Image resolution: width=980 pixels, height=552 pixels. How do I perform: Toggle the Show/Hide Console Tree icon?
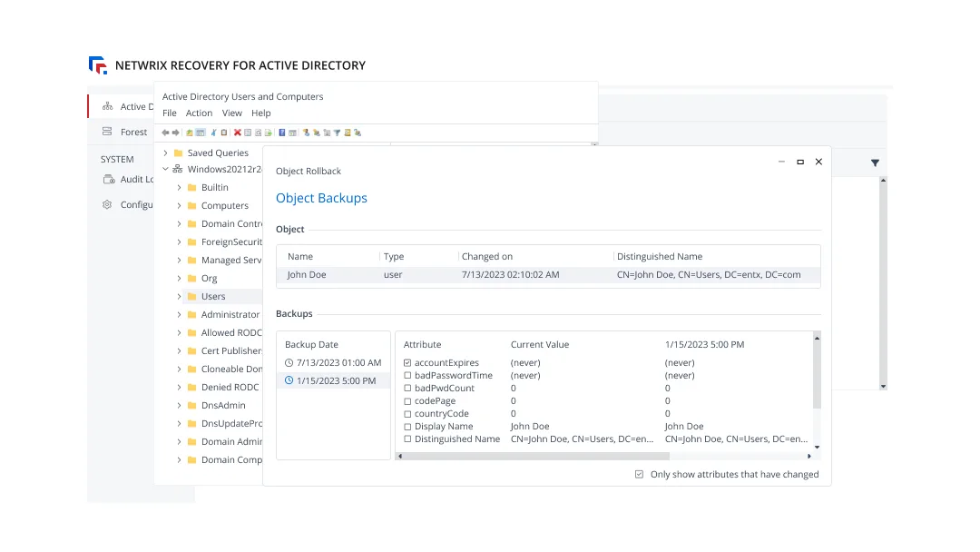click(x=200, y=133)
